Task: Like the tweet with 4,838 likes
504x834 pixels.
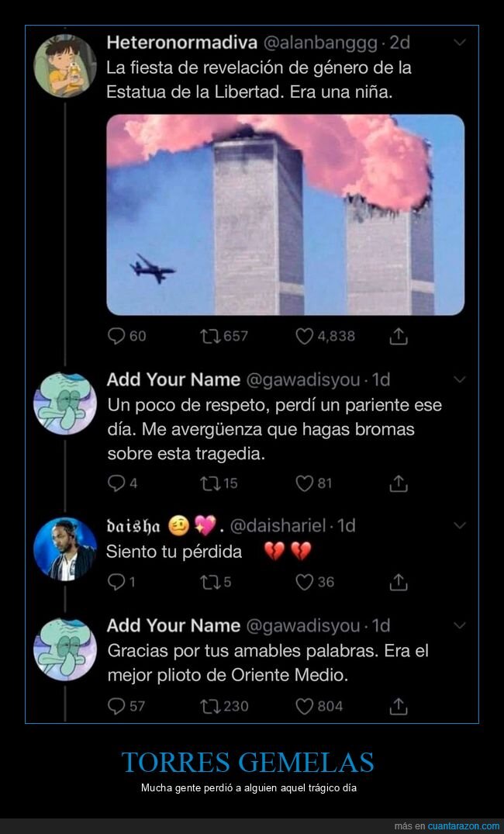Action: tap(306, 336)
